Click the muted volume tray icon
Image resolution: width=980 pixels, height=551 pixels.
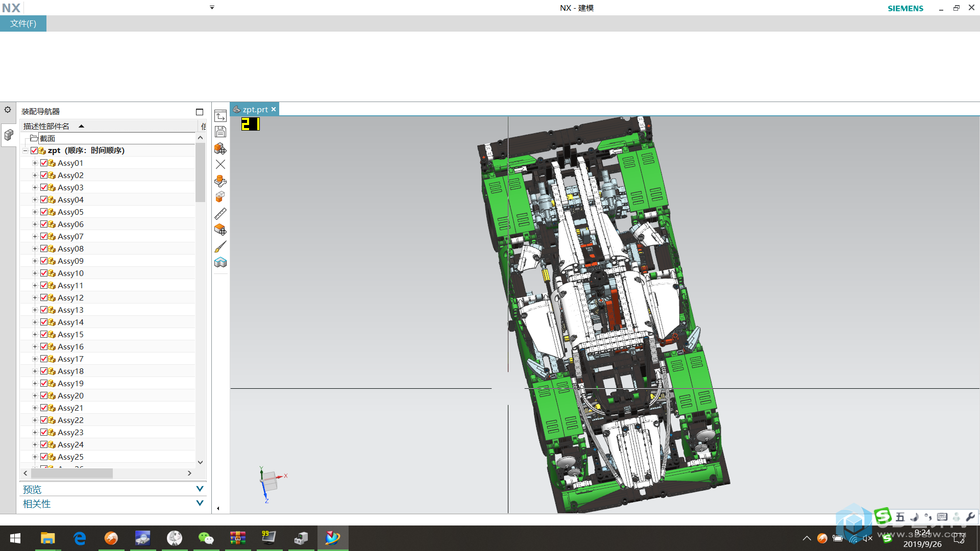point(868,538)
